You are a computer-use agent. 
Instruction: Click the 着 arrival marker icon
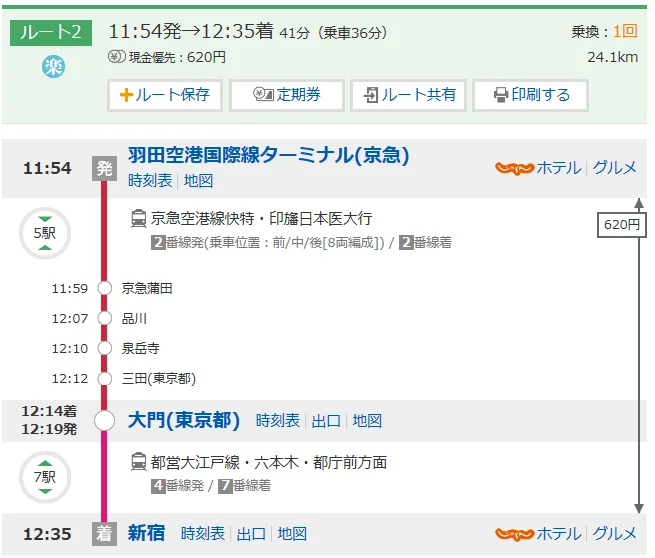click(x=104, y=534)
